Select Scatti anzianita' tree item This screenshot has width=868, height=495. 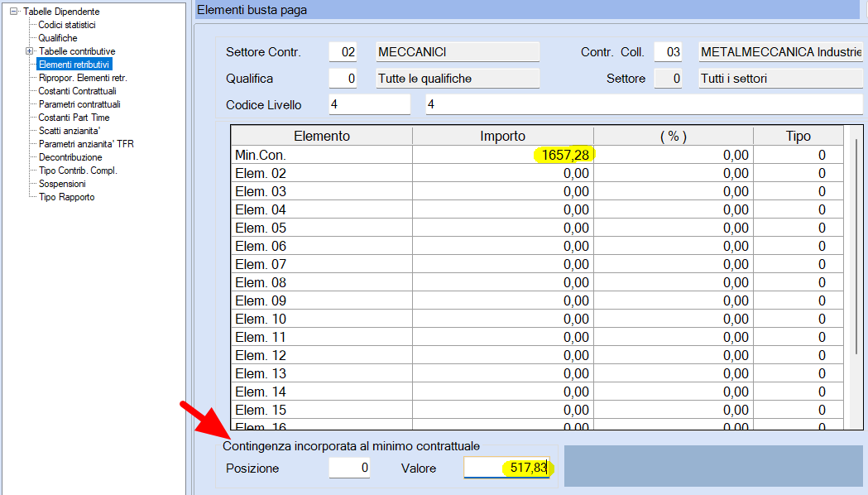click(x=70, y=132)
